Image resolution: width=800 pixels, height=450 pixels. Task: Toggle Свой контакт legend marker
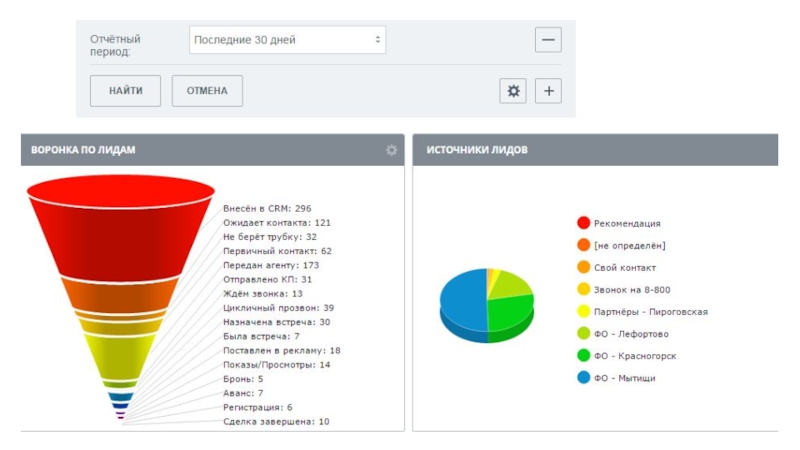point(583,267)
